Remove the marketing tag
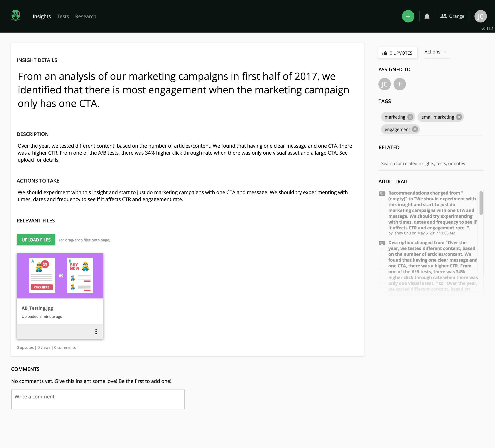This screenshot has height=448, width=495. coord(410,117)
